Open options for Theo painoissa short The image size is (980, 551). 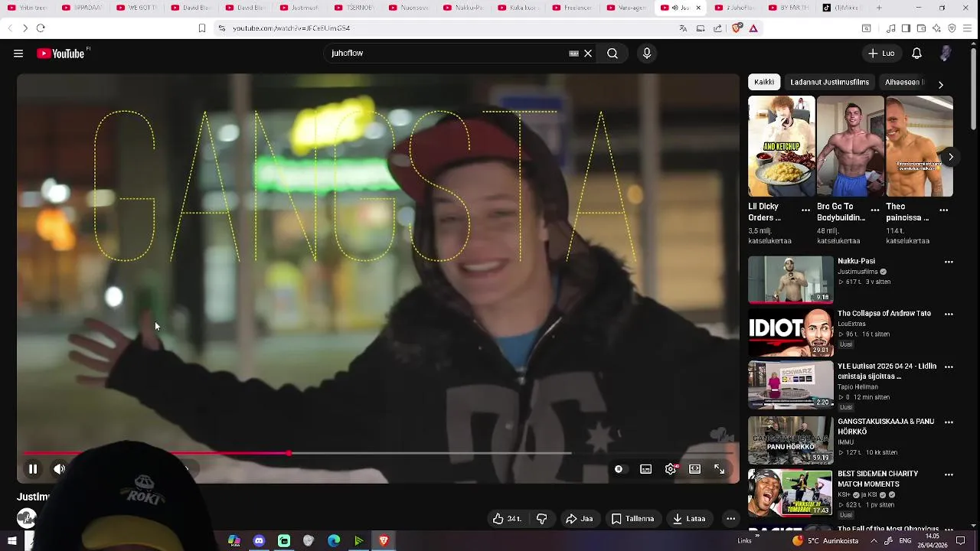944,210
